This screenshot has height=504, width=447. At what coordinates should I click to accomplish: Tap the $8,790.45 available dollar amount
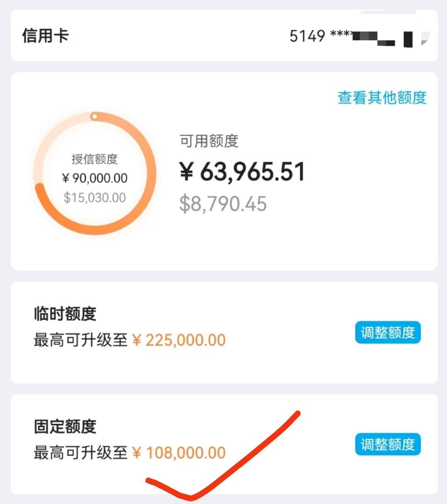click(223, 204)
